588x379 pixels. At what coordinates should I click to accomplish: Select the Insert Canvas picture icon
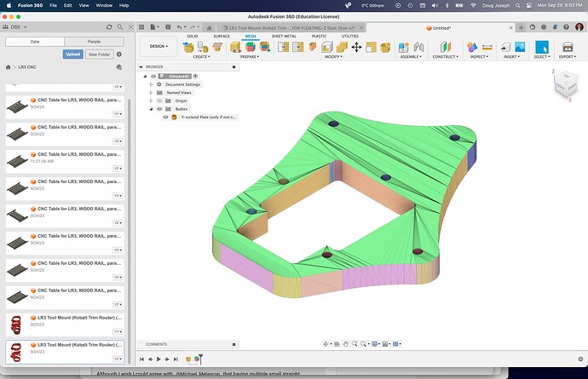click(520, 47)
